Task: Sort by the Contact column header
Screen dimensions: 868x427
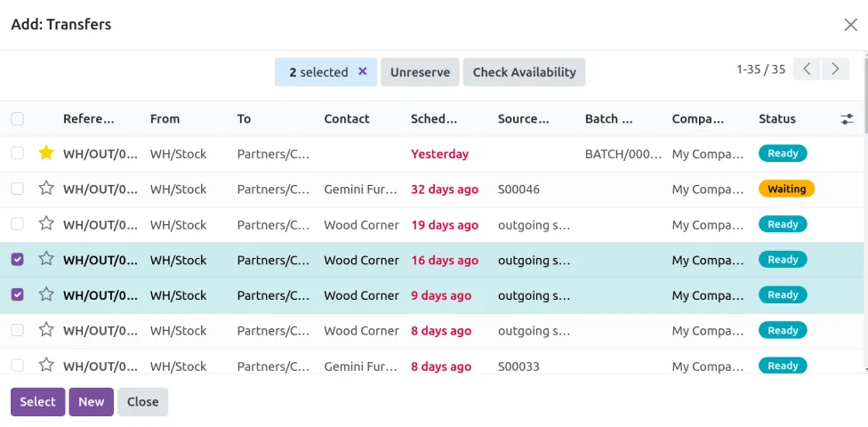Action: [346, 119]
